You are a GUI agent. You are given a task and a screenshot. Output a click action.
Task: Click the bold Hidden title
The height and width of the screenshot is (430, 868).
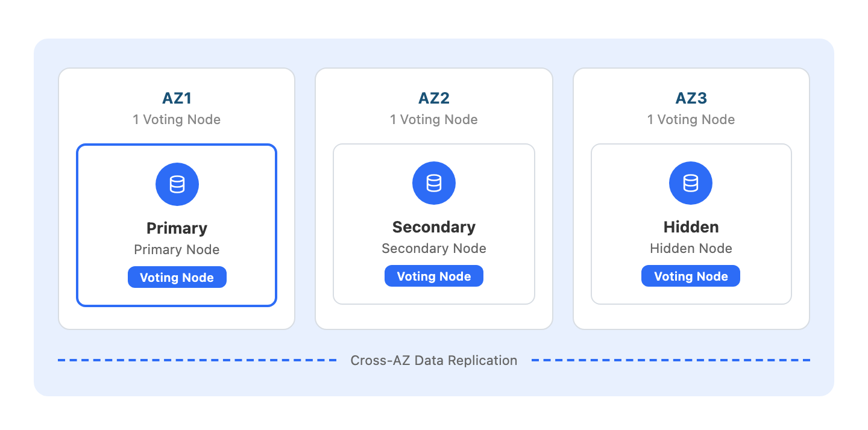pyautogui.click(x=691, y=227)
